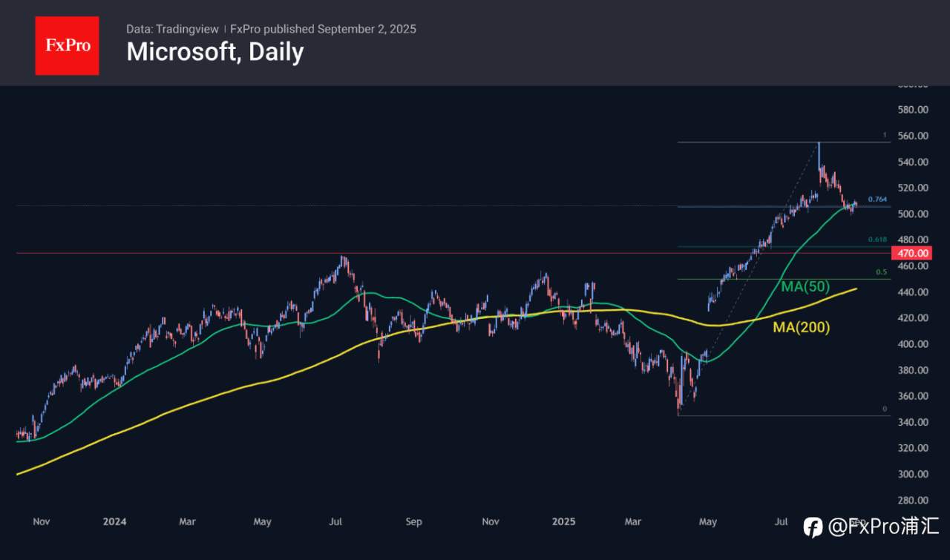Click the 480.00 price axis label
Viewport: 950px width, 560px height.
pos(913,240)
